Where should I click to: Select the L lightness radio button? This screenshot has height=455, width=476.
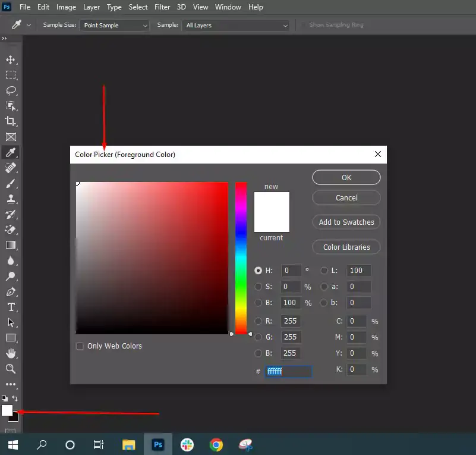coord(324,271)
